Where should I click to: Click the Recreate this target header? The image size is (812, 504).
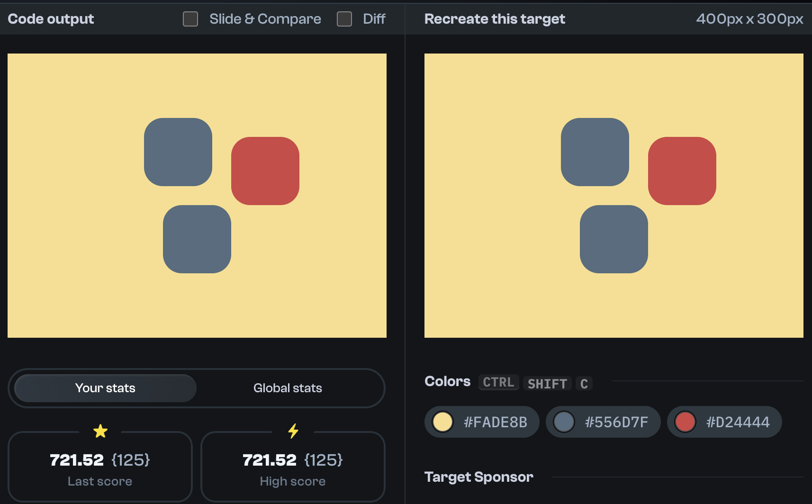(494, 19)
